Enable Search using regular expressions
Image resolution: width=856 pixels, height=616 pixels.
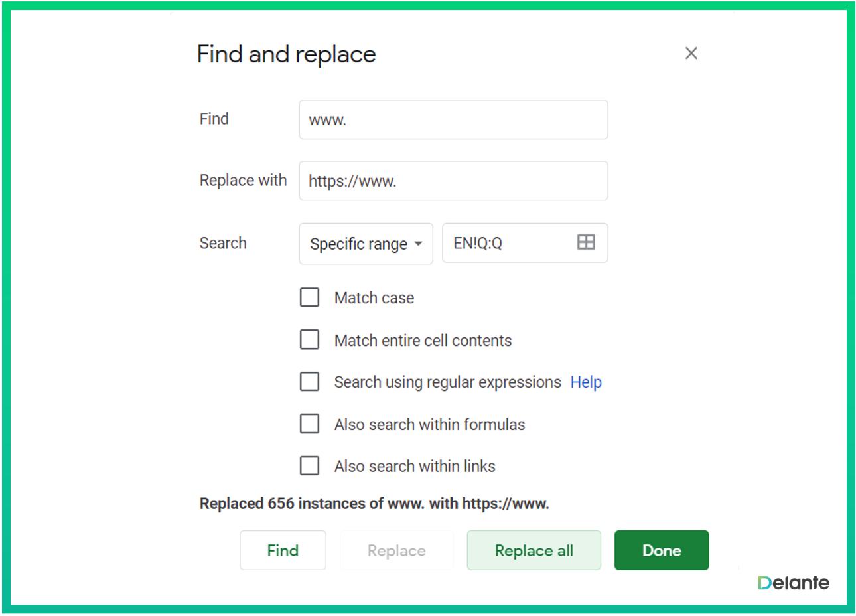pos(310,382)
